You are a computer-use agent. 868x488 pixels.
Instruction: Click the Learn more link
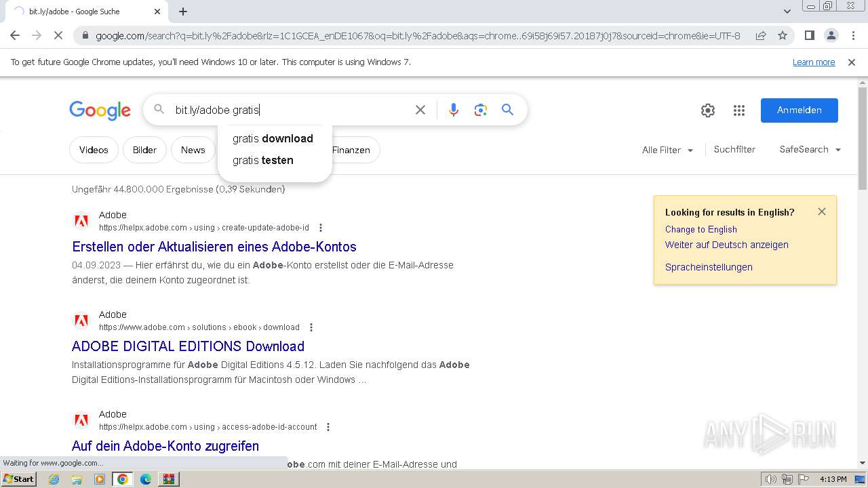(814, 62)
